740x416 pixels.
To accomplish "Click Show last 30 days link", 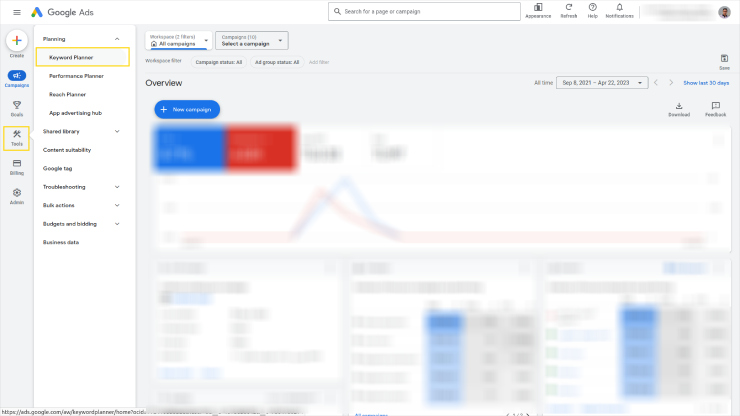I will (x=705, y=82).
